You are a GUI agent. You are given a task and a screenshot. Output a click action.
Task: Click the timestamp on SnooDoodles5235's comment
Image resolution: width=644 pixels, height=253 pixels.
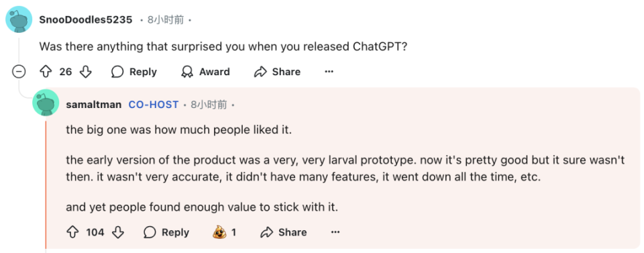pyautogui.click(x=166, y=19)
